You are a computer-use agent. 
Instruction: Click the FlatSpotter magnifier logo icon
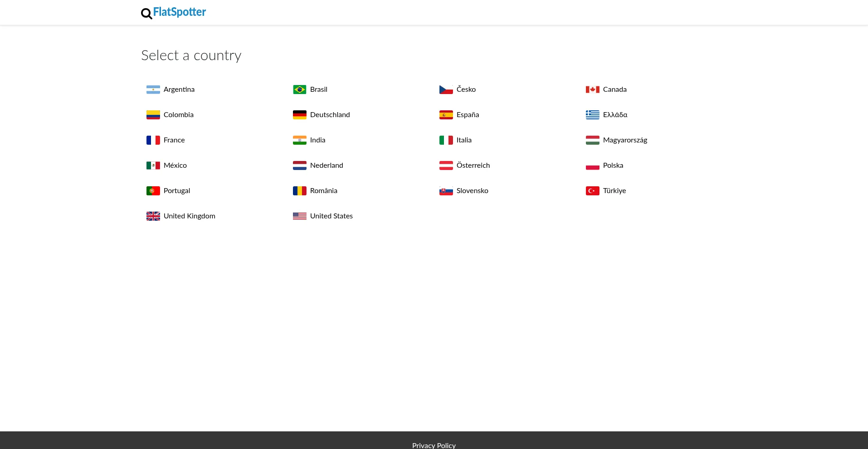pyautogui.click(x=146, y=14)
